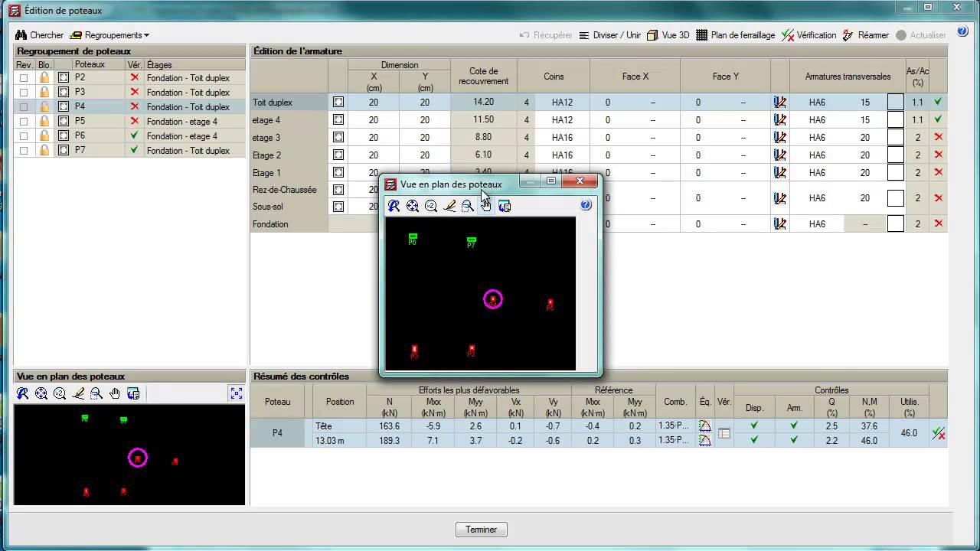Click pencil icon in bottom-left plan panel
The width and height of the screenshot is (980, 551).
click(78, 393)
